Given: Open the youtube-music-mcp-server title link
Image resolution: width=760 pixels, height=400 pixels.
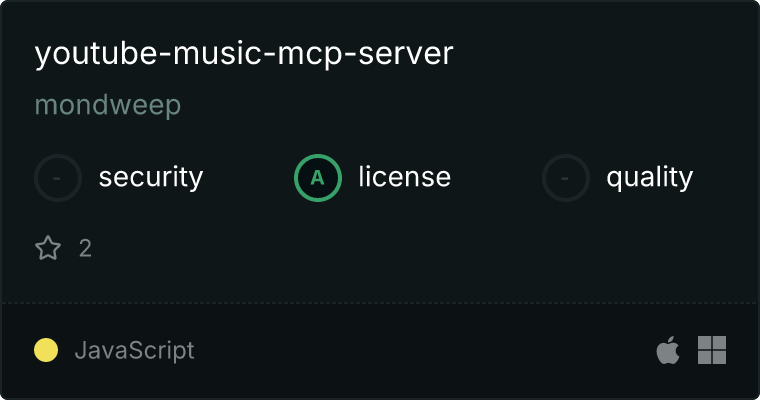Looking at the screenshot, I should click(x=244, y=54).
